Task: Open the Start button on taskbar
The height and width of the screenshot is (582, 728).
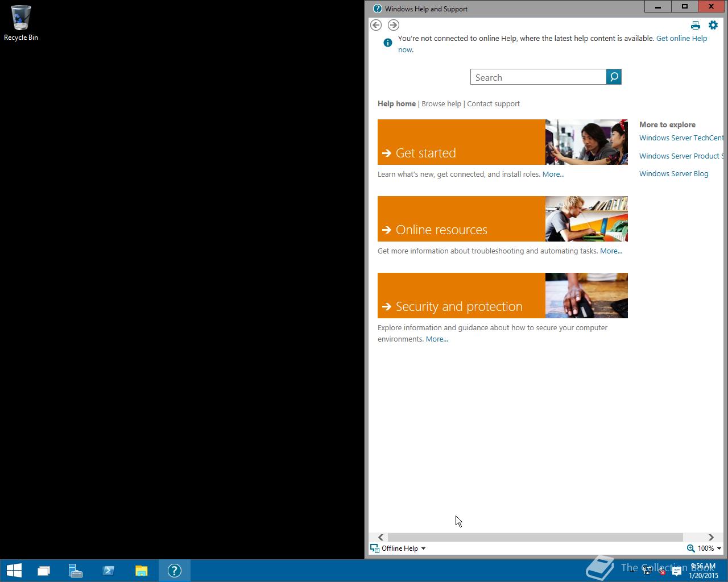Action: [14, 571]
